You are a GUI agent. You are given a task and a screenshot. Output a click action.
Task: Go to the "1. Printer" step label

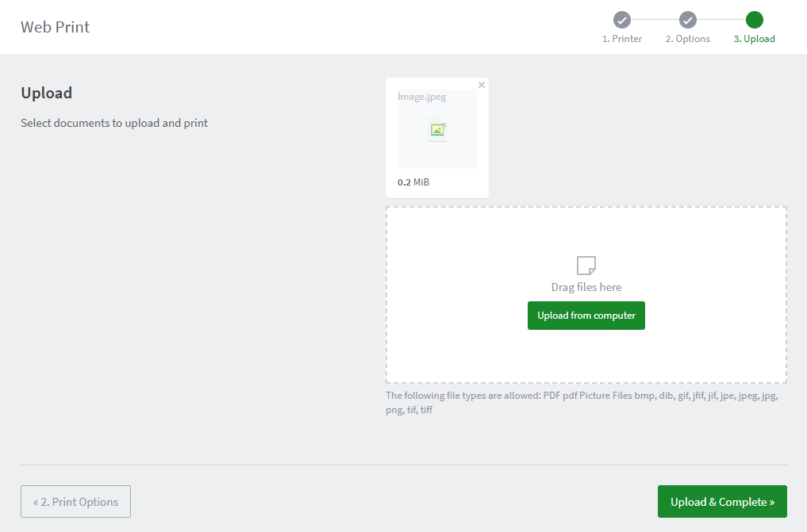tap(622, 39)
